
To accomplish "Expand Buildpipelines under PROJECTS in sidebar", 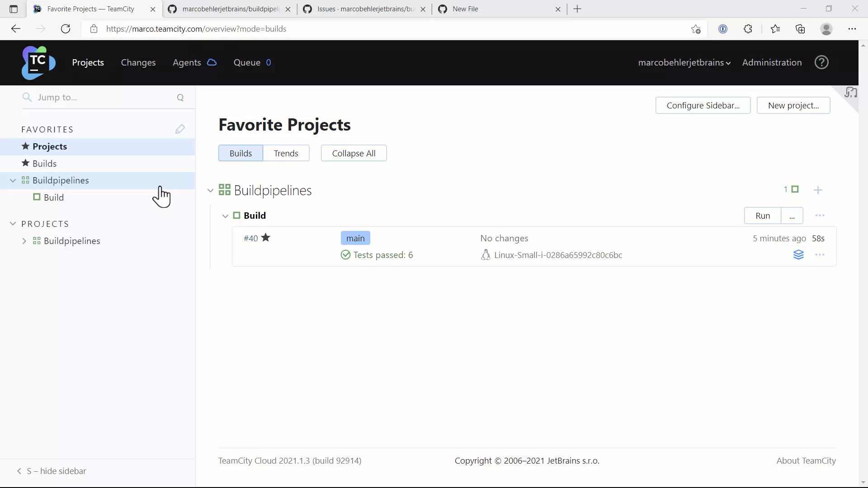I will click(24, 241).
